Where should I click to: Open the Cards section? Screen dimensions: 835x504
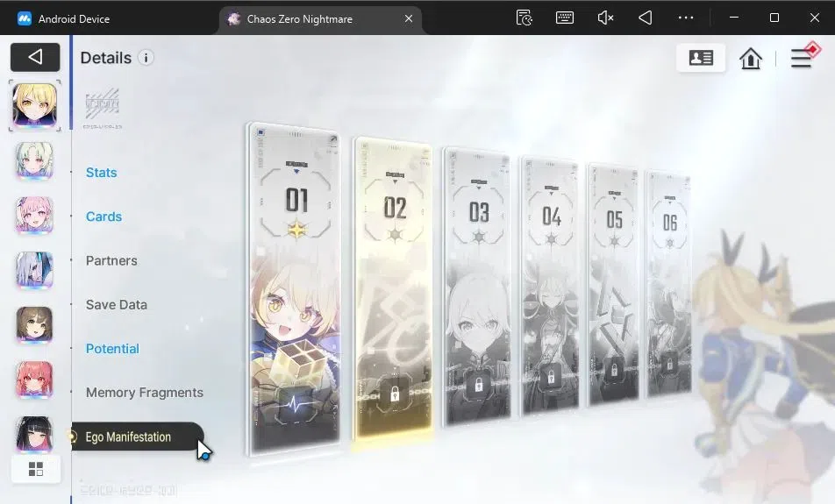point(103,217)
